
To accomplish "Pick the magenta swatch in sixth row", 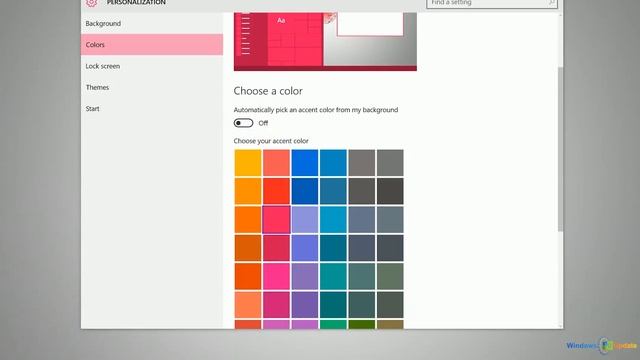I will (276, 304).
